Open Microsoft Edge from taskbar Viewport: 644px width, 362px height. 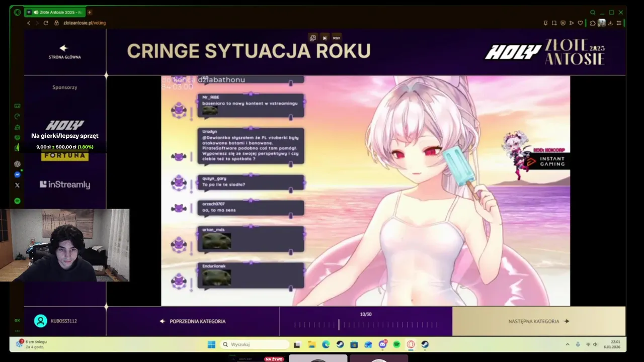(x=326, y=344)
